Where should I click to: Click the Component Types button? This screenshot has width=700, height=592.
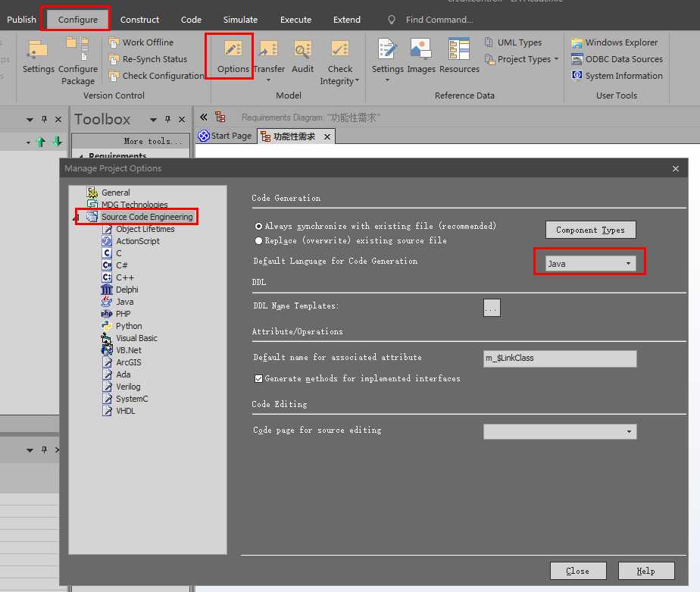coord(590,230)
